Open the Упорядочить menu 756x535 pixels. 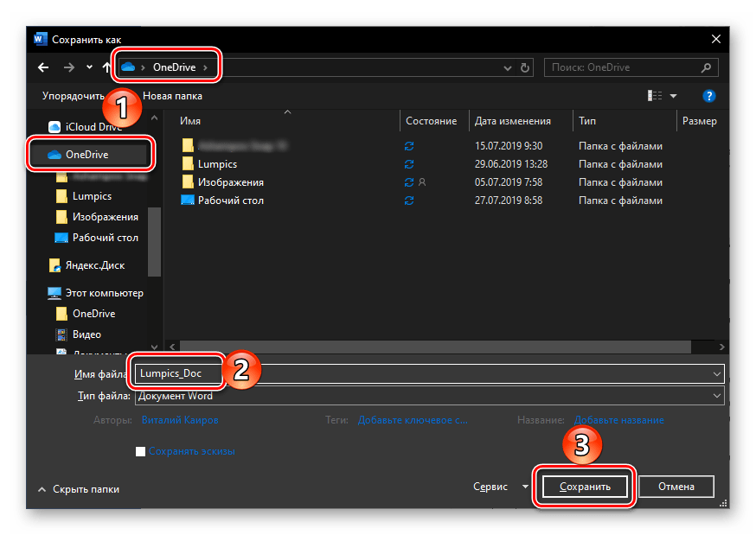(73, 96)
